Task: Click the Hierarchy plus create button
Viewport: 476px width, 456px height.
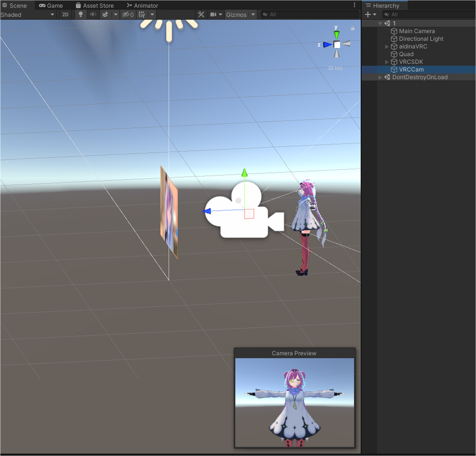Action: pos(368,14)
